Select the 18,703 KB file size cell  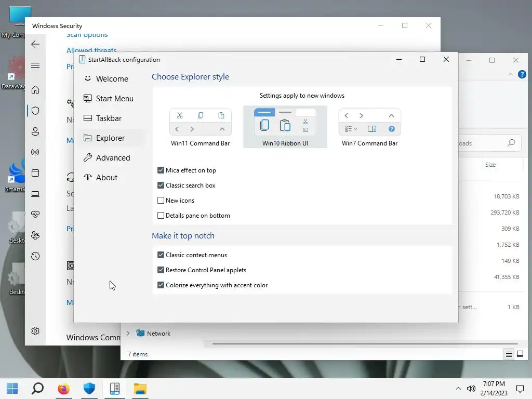coord(506,196)
